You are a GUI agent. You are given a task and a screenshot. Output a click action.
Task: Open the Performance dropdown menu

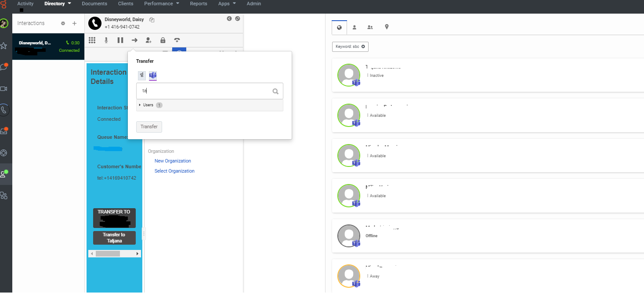pyautogui.click(x=162, y=4)
